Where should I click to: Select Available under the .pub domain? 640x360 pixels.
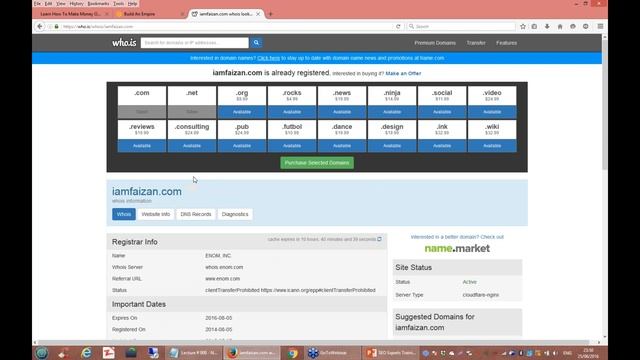[x=242, y=146]
